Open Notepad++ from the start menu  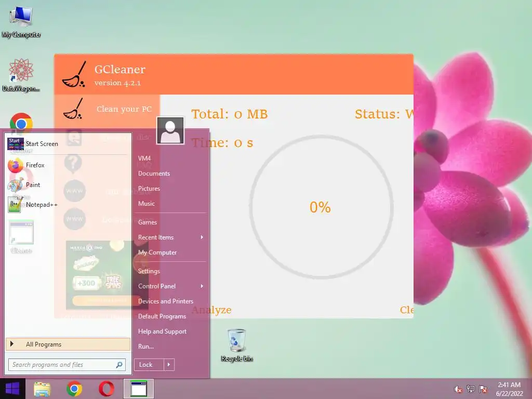tap(68, 205)
